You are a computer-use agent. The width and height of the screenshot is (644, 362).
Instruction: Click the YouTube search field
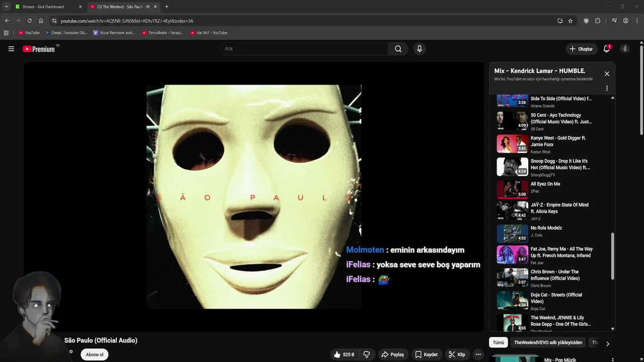click(303, 49)
